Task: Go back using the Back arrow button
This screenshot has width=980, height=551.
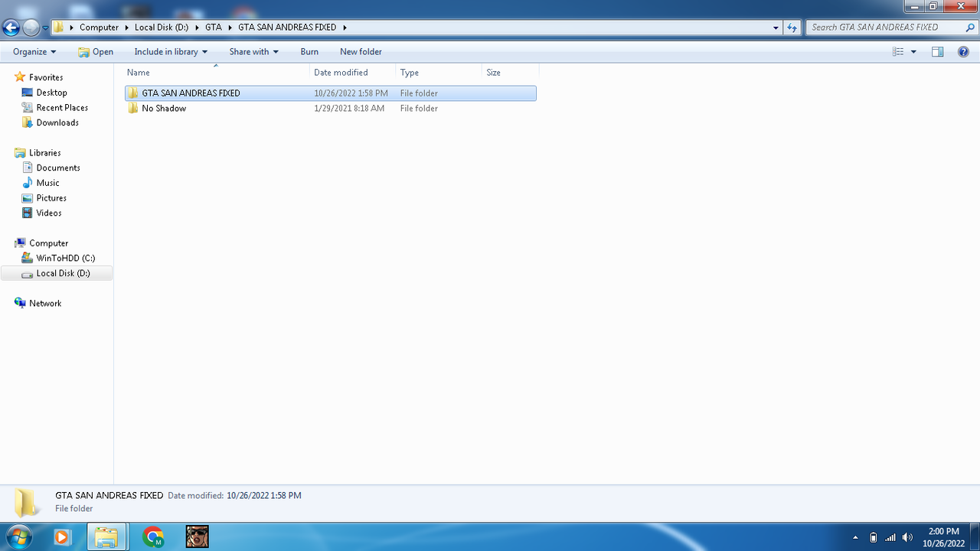Action: 11,28
